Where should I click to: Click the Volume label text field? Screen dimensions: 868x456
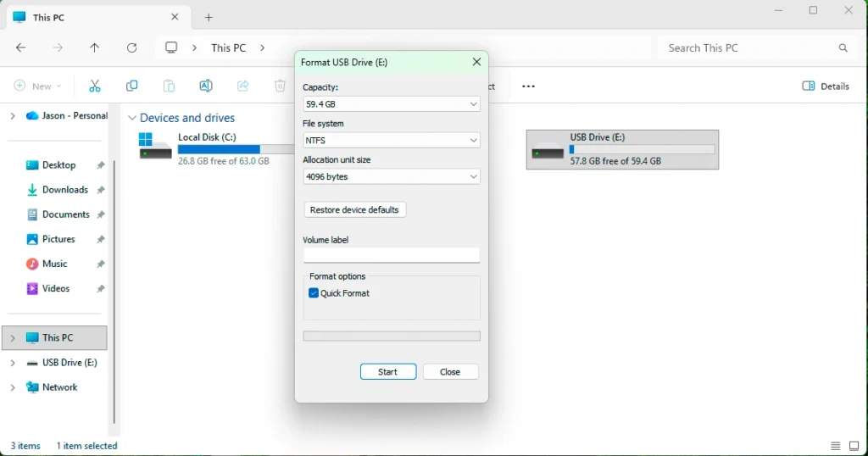[392, 255]
